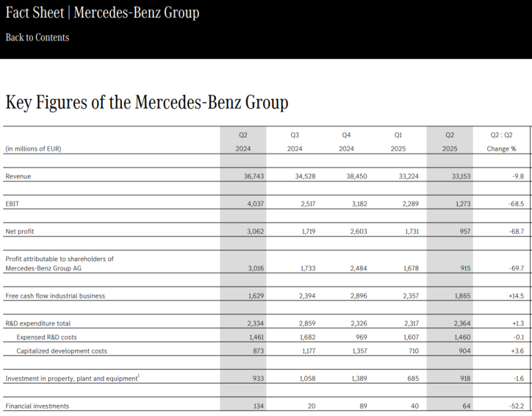The image size is (532, 416).
Task: Select the '(in millions of EUR)' label
Action: pos(33,149)
